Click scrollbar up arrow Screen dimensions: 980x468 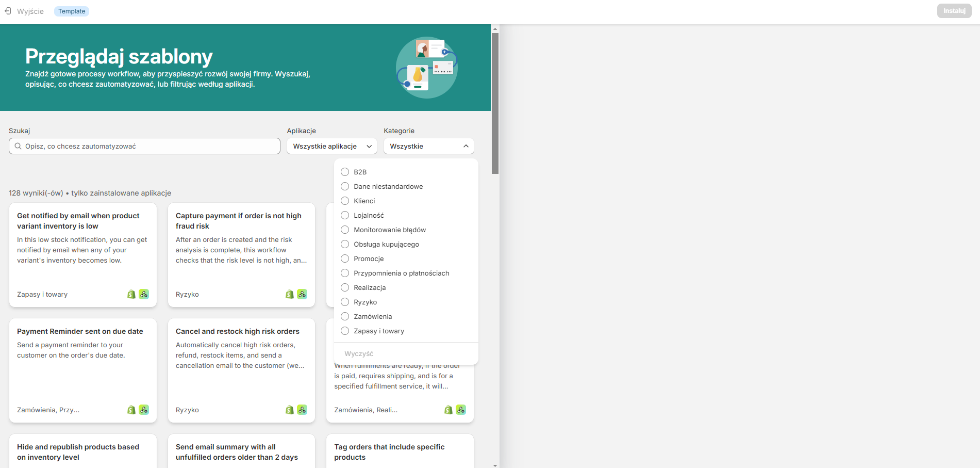495,29
